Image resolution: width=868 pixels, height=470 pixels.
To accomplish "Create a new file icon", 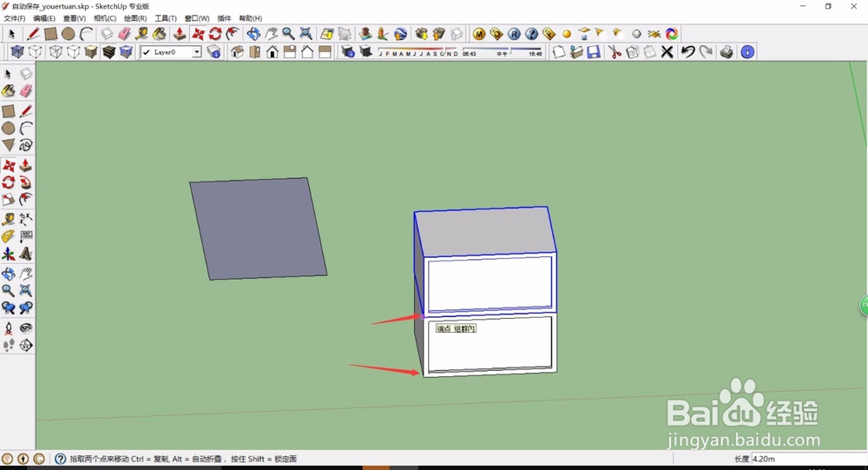I will [559, 52].
